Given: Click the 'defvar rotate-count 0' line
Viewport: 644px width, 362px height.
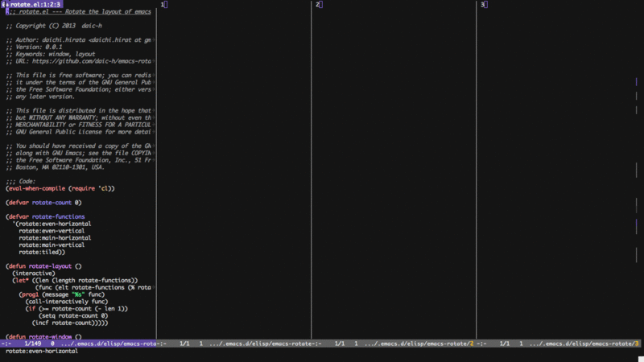Looking at the screenshot, I should tap(43, 203).
